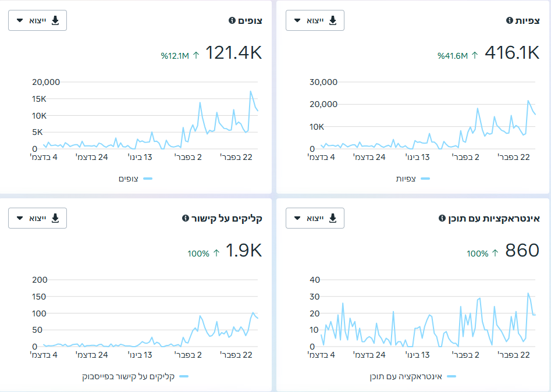Screen dimensions: 551x392
Task: Click the late-February peak on צפיות chart
Action: (x=528, y=101)
